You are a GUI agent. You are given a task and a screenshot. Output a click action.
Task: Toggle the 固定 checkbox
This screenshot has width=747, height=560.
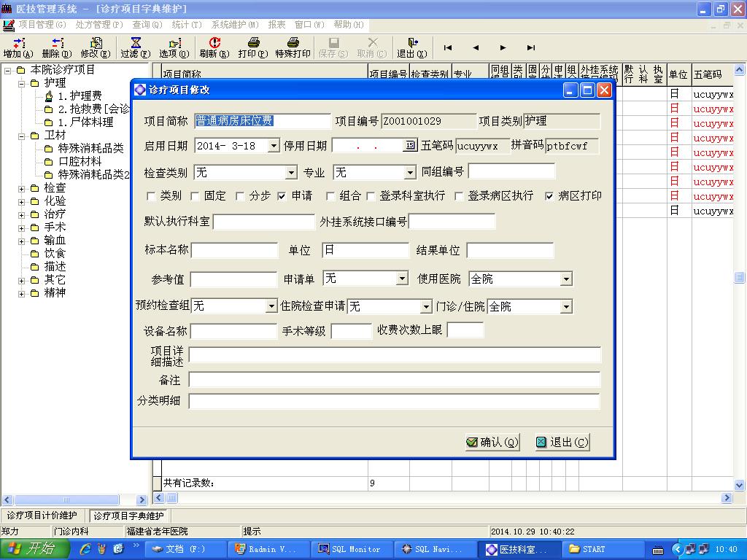pyautogui.click(x=194, y=196)
